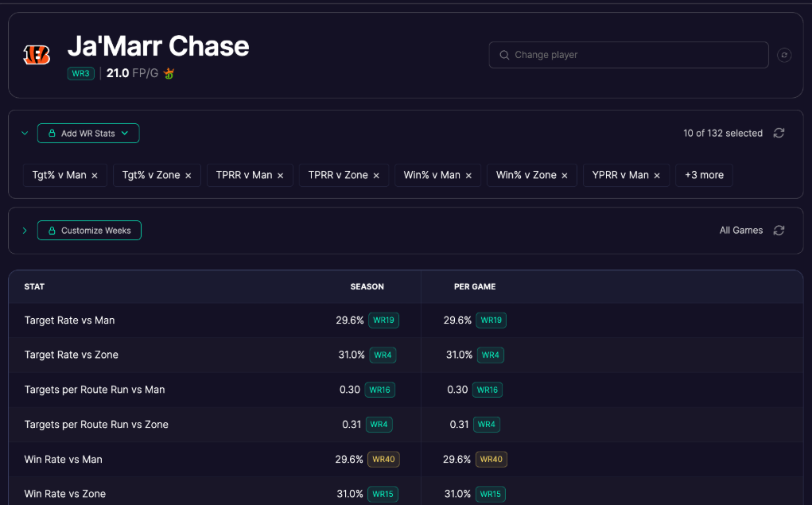Image resolution: width=812 pixels, height=505 pixels.
Task: Expand the Customize Weeks section chevron
Action: 25,231
